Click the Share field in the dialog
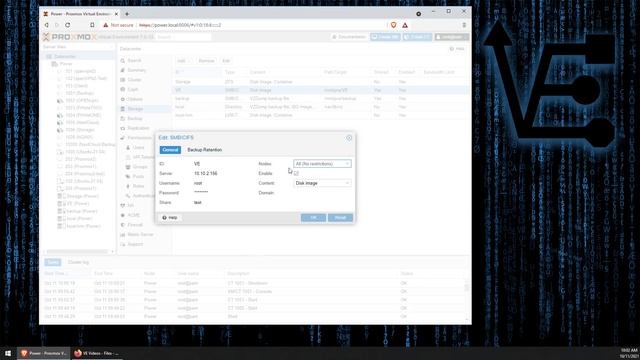Screen dimensions: 640x360 tap(222, 202)
